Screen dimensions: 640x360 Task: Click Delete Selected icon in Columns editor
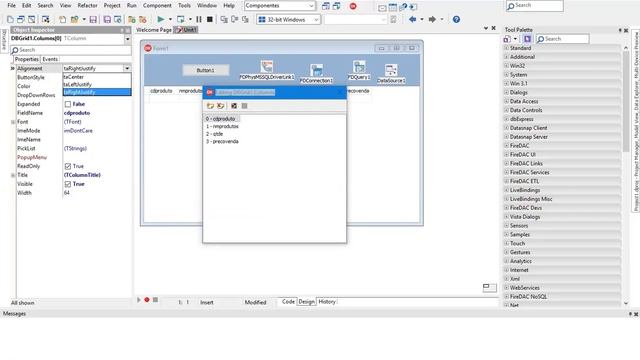tap(221, 106)
